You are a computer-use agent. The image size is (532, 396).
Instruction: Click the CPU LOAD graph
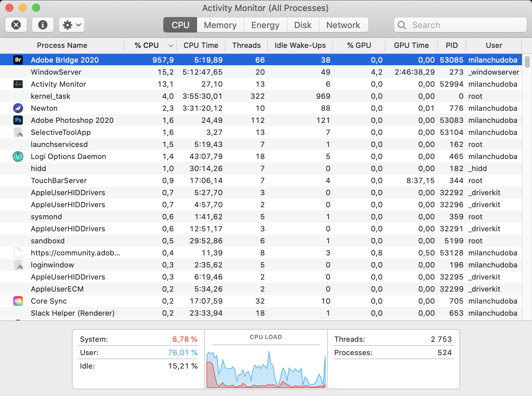pyautogui.click(x=266, y=368)
